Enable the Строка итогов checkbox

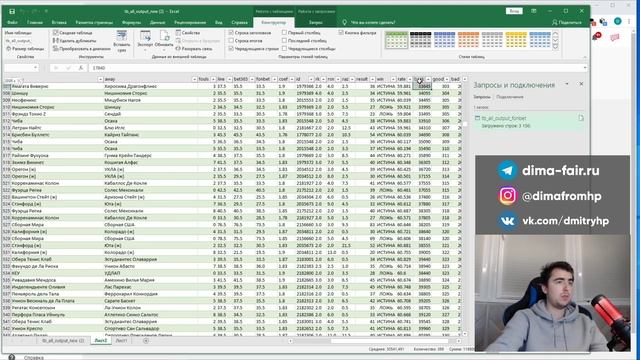[231, 41]
